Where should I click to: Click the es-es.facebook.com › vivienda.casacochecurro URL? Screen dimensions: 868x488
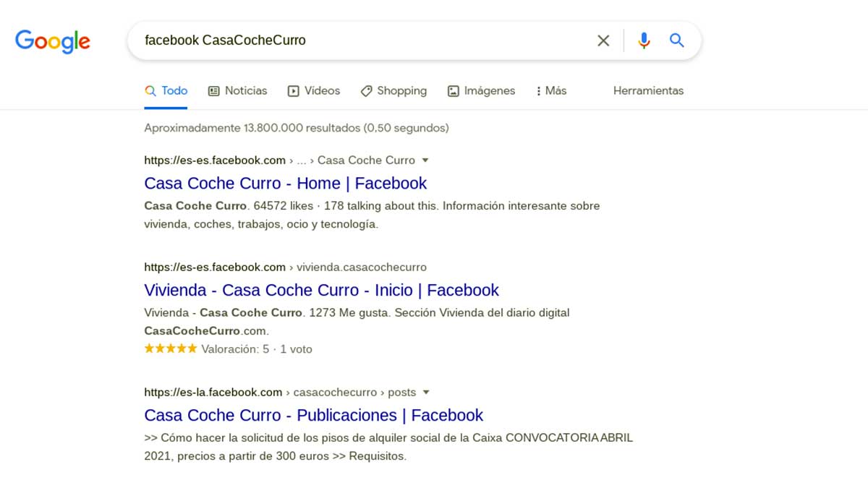tap(285, 267)
